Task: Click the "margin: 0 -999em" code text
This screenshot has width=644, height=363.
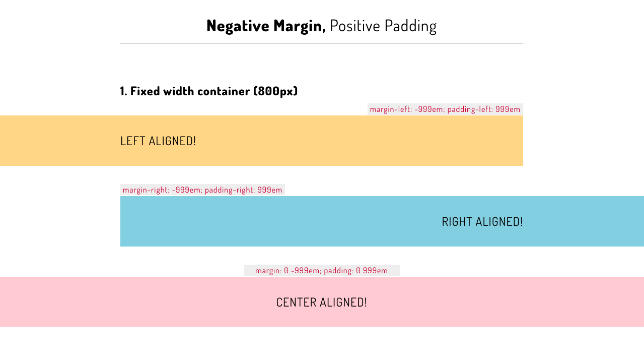Action: [287, 271]
